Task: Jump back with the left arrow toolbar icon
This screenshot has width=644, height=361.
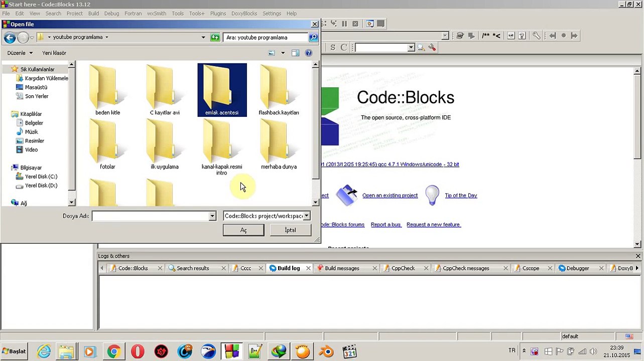Action: (553, 36)
